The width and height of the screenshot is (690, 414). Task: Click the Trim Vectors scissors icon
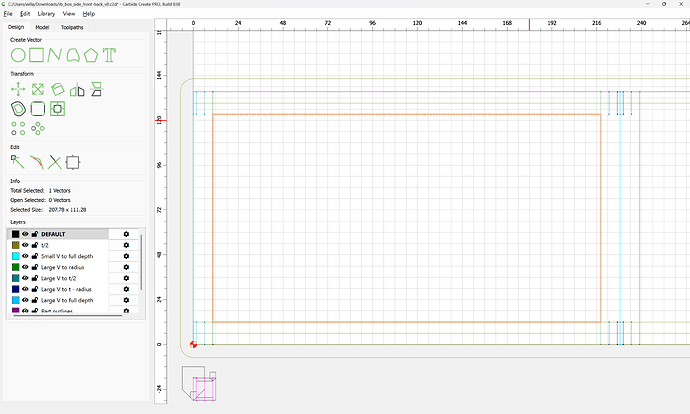(x=54, y=161)
